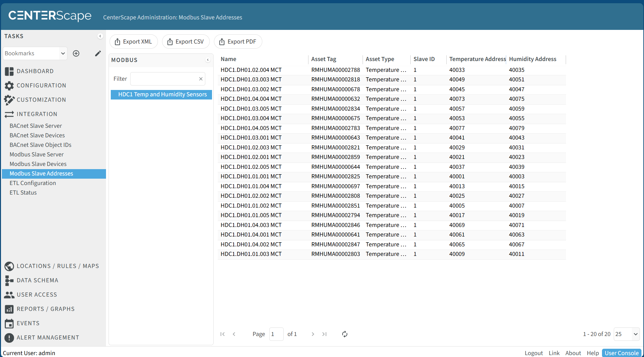644x357 pixels.
Task: Click the Export CSV button
Action: 186,42
